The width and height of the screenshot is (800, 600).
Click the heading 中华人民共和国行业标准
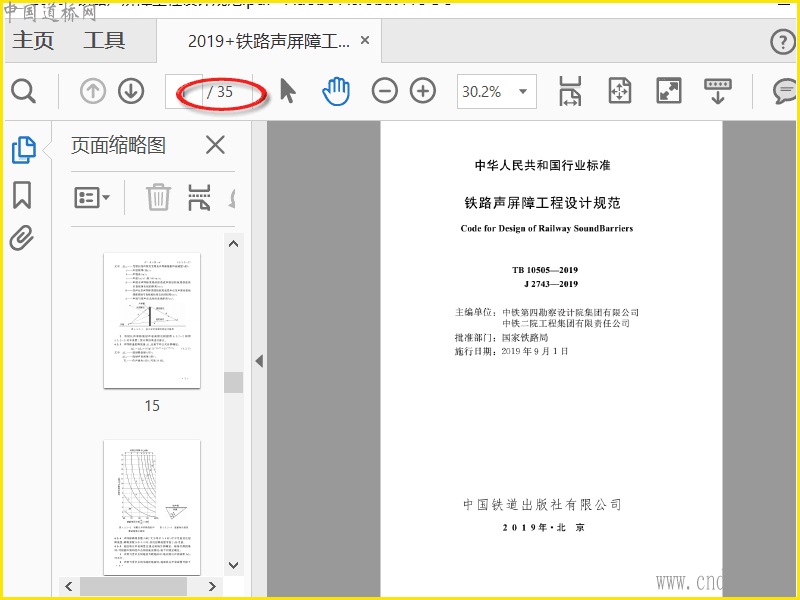point(542,165)
